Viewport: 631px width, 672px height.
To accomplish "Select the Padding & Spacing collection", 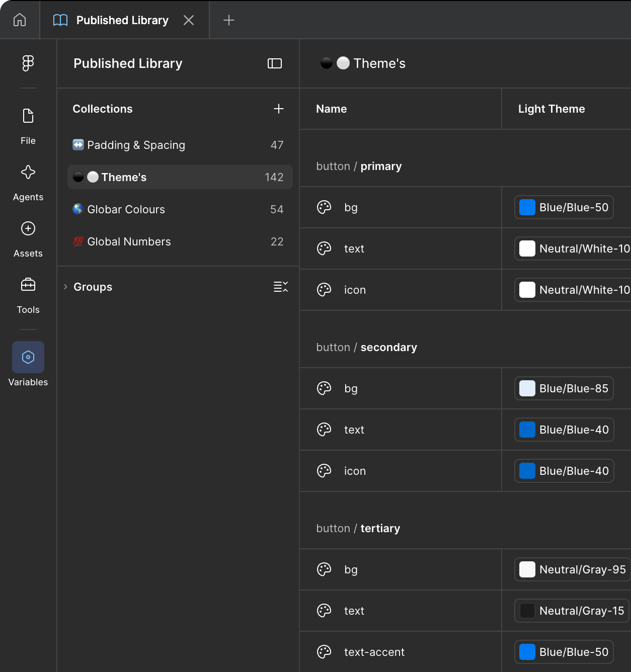I will click(x=180, y=145).
